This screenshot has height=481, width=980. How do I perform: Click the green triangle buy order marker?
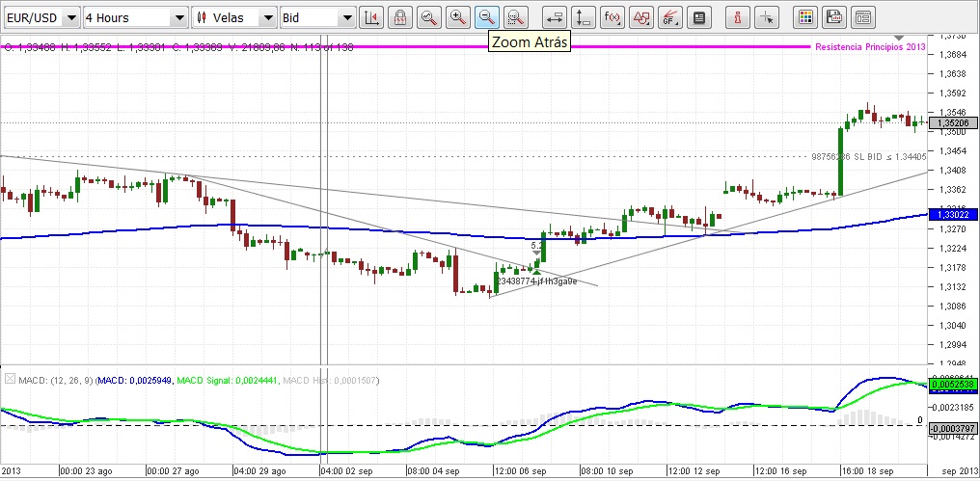click(x=536, y=271)
